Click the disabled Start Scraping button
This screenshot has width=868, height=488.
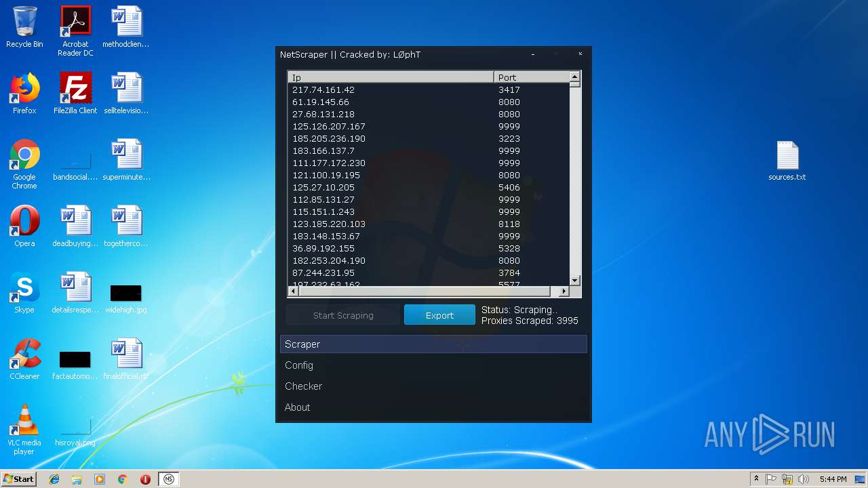(343, 315)
